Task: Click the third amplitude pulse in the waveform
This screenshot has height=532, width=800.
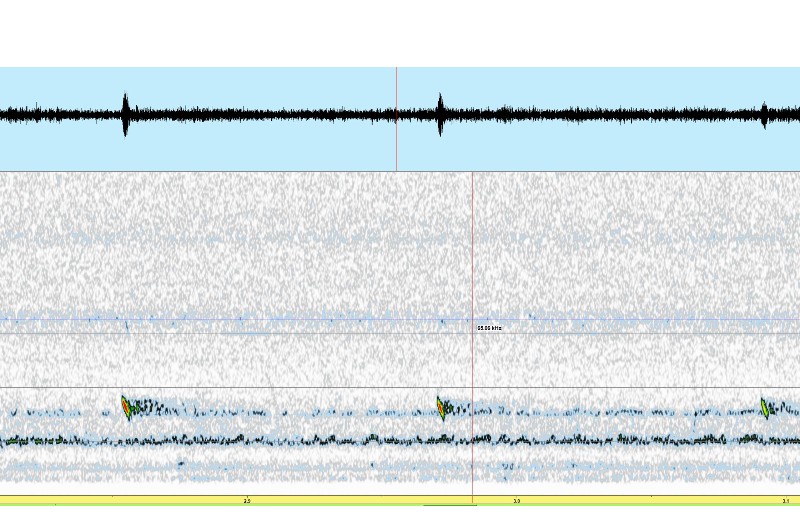Action: coord(764,115)
